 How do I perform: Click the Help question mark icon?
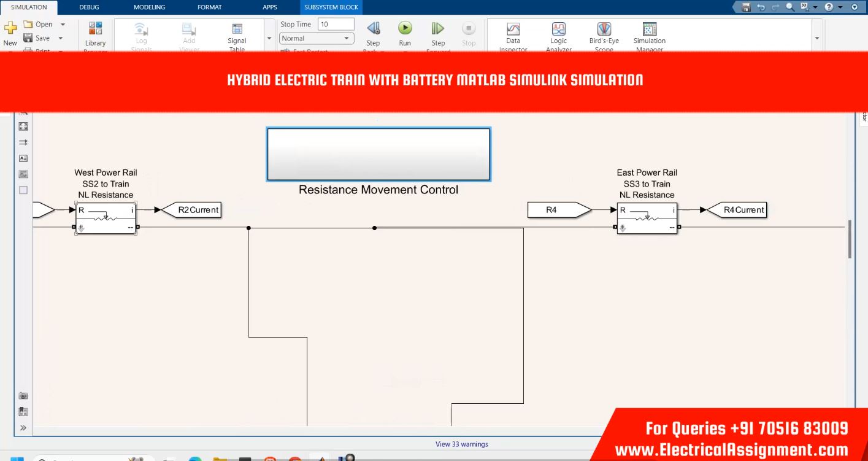[829, 7]
